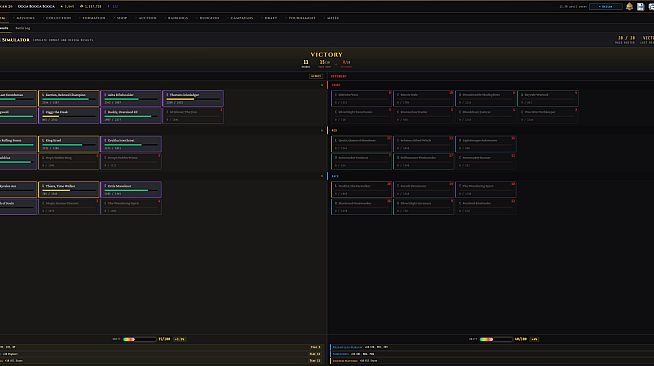Click the Victory result title
Screen dimensions: 654x366
327,55
